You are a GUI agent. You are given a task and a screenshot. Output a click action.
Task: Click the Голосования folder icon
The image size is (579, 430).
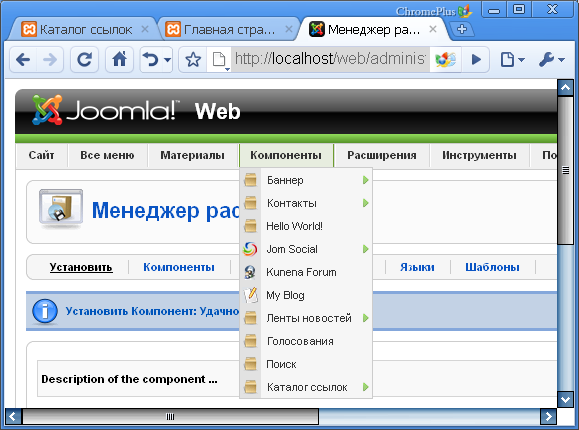250,341
